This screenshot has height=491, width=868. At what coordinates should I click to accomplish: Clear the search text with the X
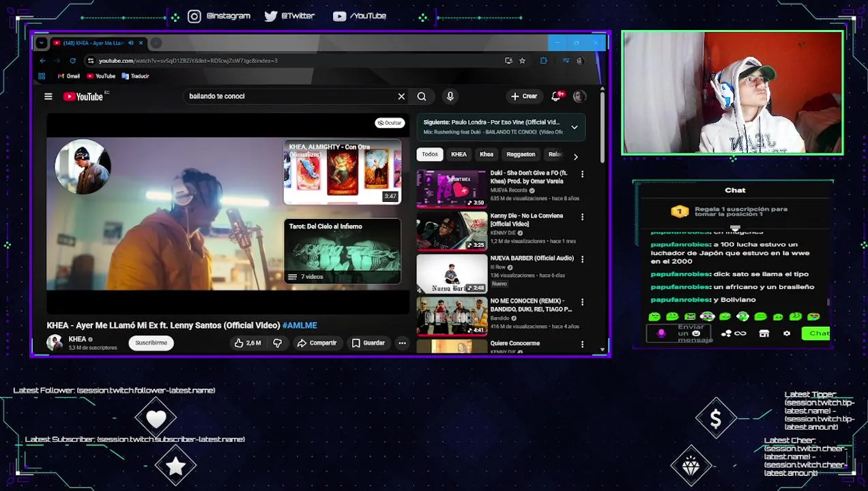click(x=401, y=96)
